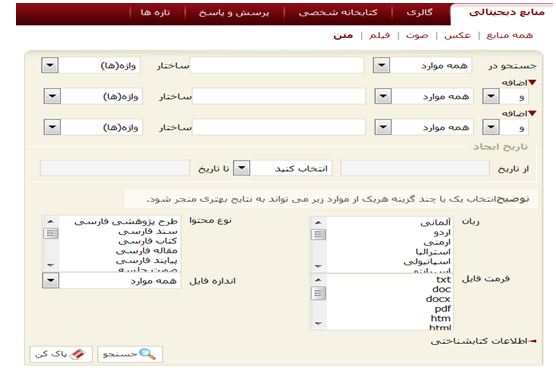Viewport: 556px width, 372px height.
Task: Switch to the گالری tab
Action: pos(419,12)
